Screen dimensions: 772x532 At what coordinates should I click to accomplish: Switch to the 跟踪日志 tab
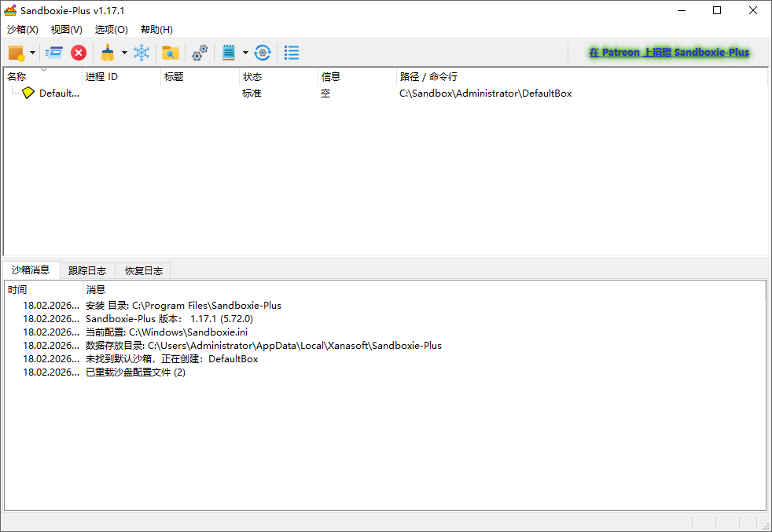87,270
